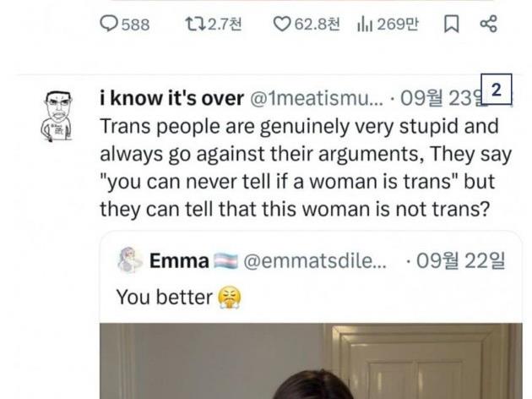This screenshot has height=399, width=532.
Task: Click the share icon
Action: (488, 25)
